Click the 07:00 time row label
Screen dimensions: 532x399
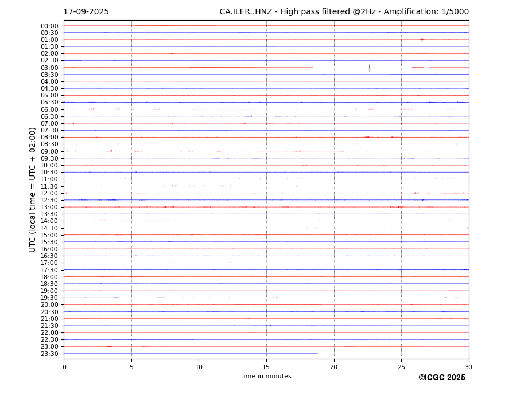coord(49,123)
